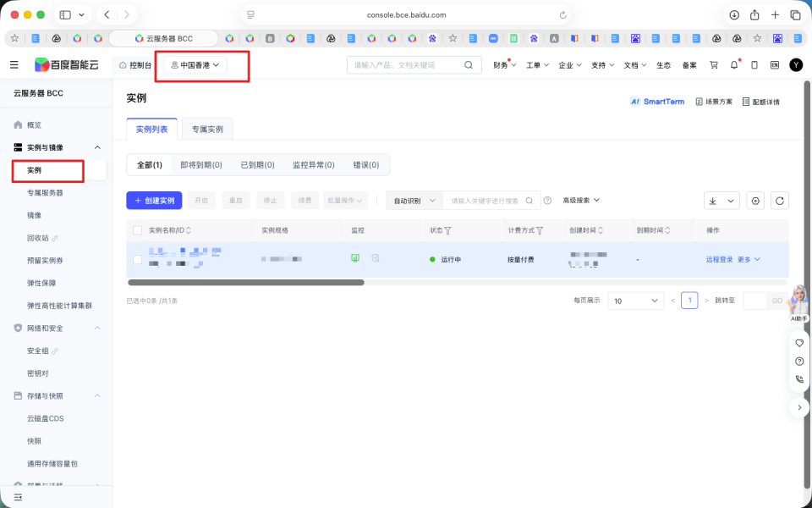Viewport: 812px width, 508px height.
Task: Open the 财务 top menu
Action: click(504, 65)
